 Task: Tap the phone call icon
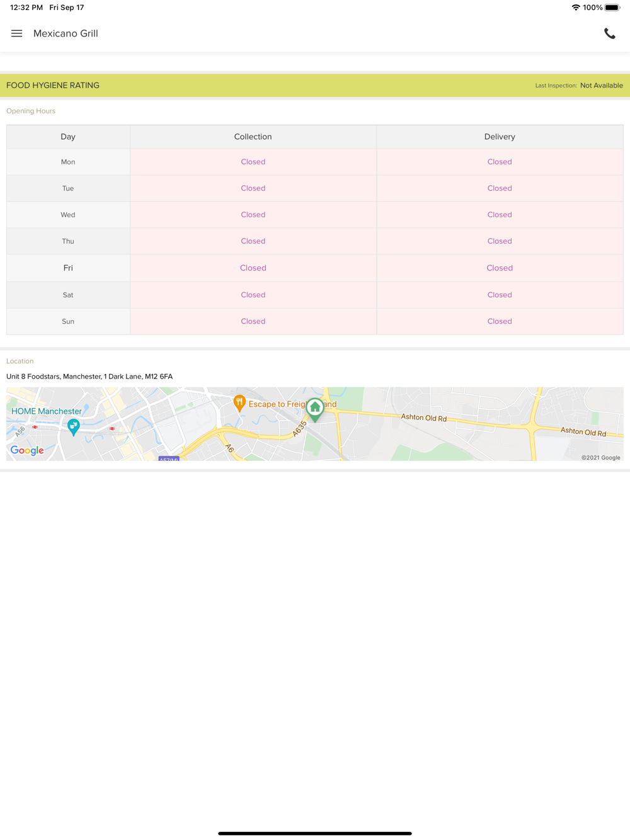coord(609,34)
